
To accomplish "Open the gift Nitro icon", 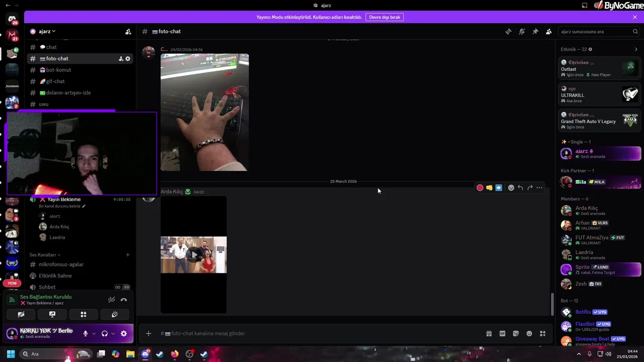I will coord(489,333).
